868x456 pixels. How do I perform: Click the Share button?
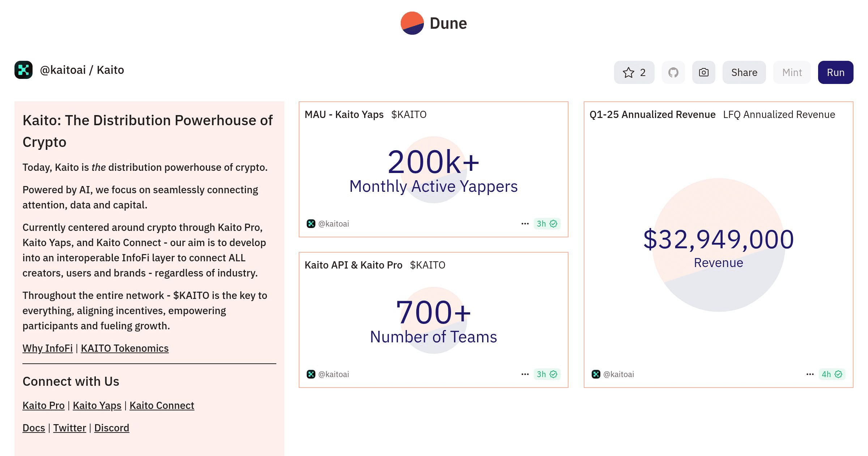point(744,72)
